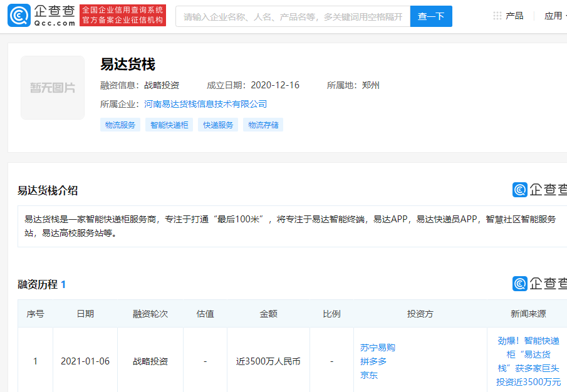Click the 日期 column header

pyautogui.click(x=85, y=314)
